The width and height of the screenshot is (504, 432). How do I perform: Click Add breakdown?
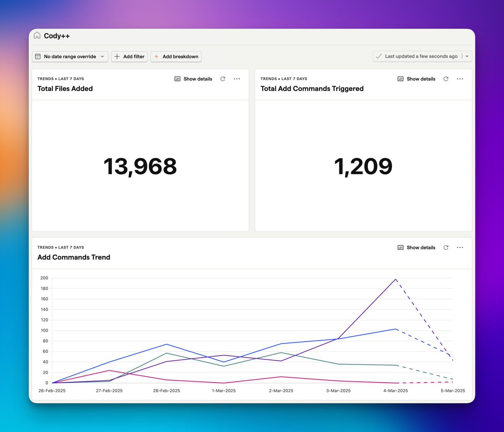point(176,56)
